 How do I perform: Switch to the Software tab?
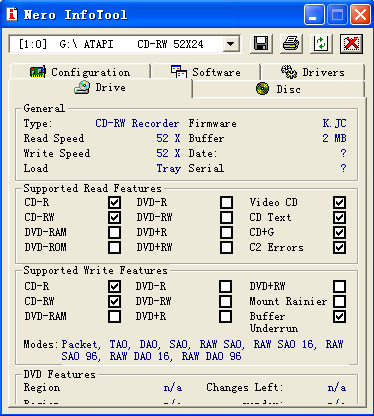[206, 72]
